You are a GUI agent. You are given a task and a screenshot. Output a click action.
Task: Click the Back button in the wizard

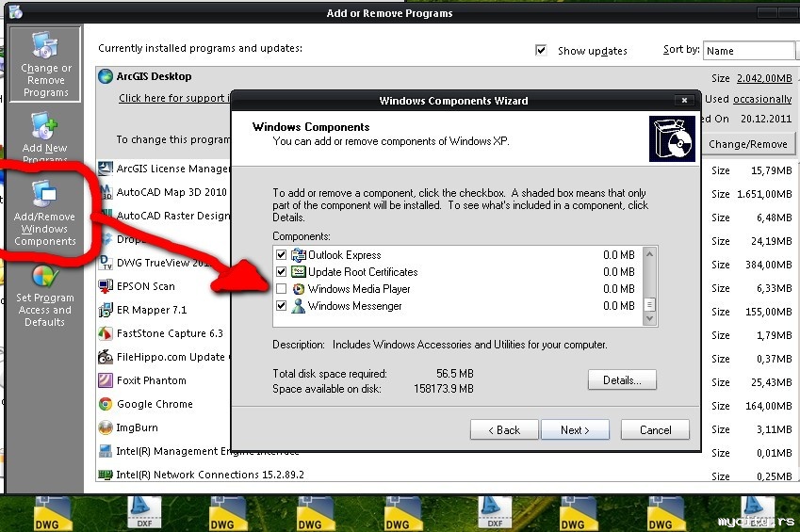click(504, 430)
